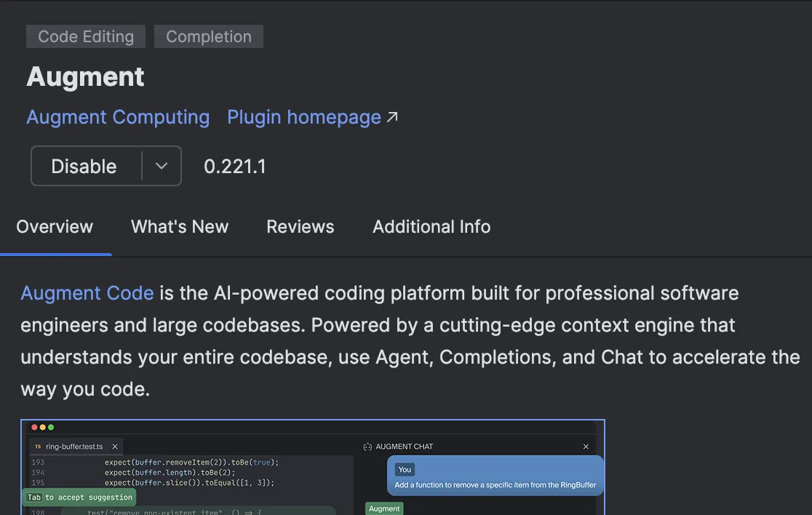Switch to the Reviews tab
812x515 pixels.
coord(300,227)
